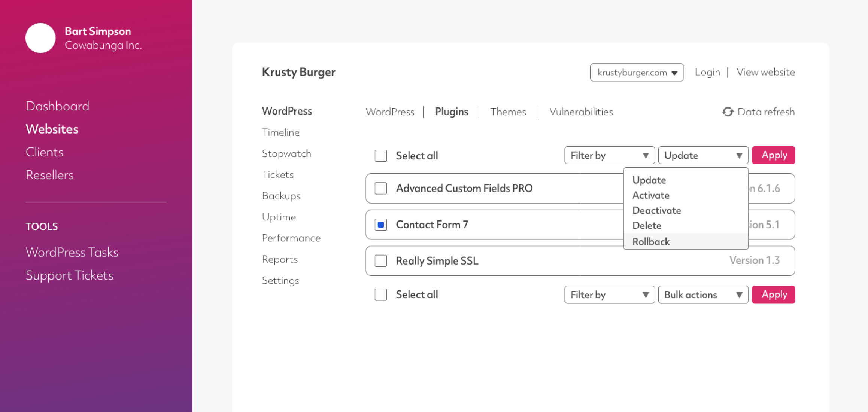Open the Performance section
The image size is (868, 412).
pos(291,238)
